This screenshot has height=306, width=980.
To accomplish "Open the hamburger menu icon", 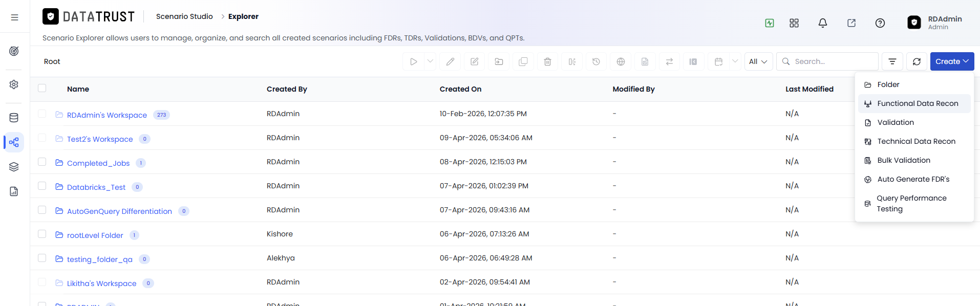I will click(x=14, y=17).
